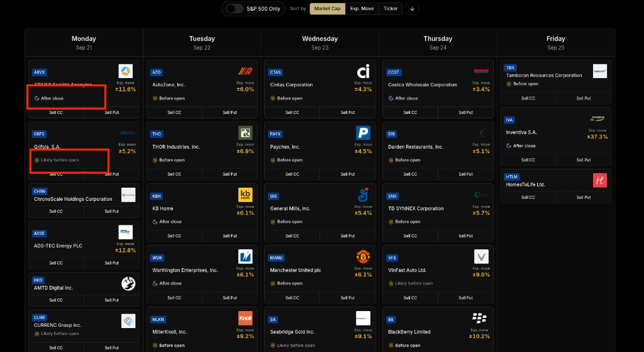This screenshot has height=352, width=644.
Task: Click the ADS-TEC Energy logo
Action: tap(125, 232)
